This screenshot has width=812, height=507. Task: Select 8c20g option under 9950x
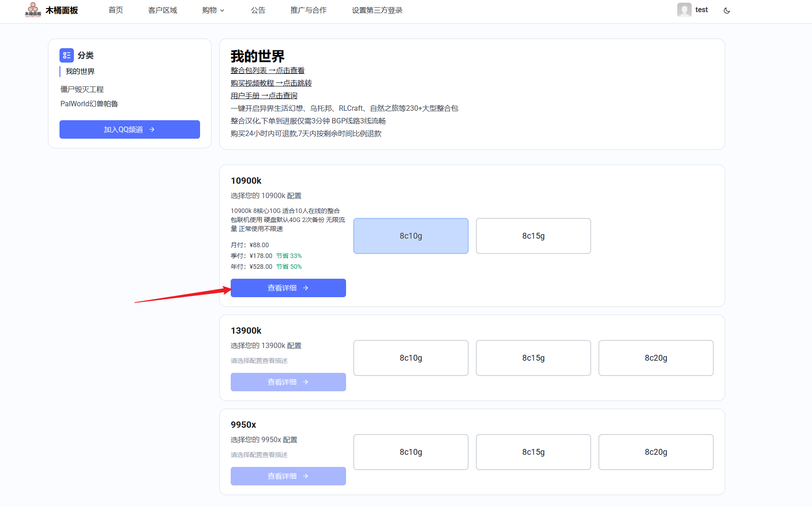point(656,452)
